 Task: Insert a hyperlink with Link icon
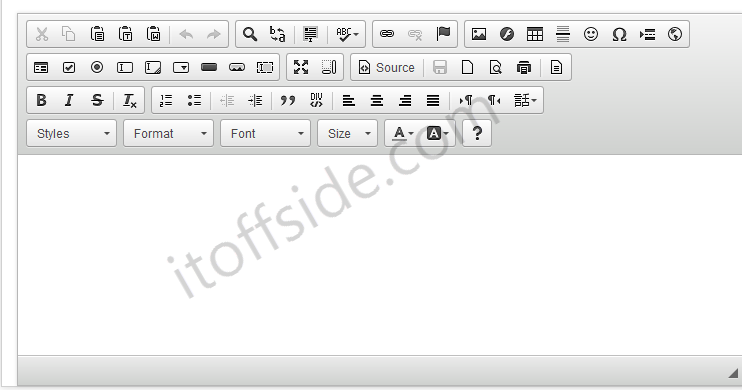tap(387, 34)
